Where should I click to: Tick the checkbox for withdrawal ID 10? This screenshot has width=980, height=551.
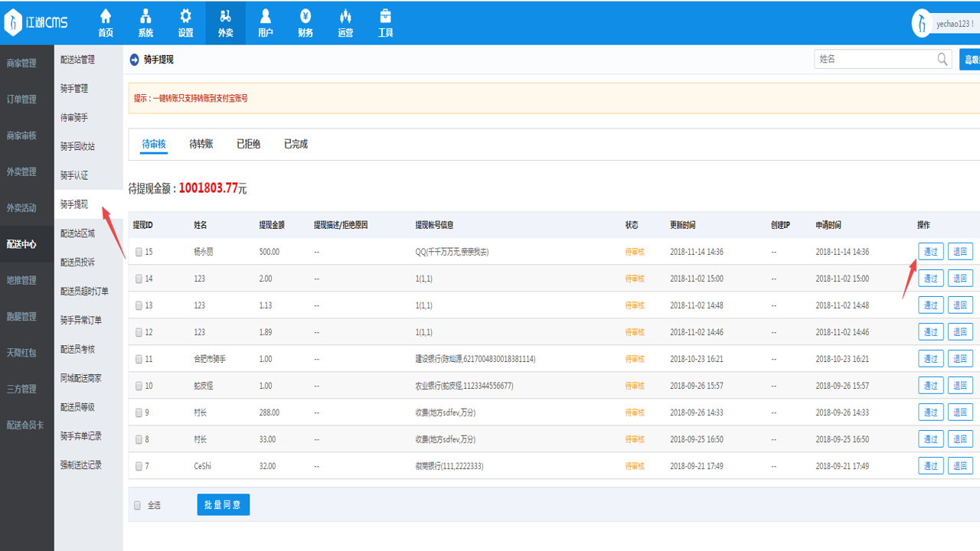(139, 386)
